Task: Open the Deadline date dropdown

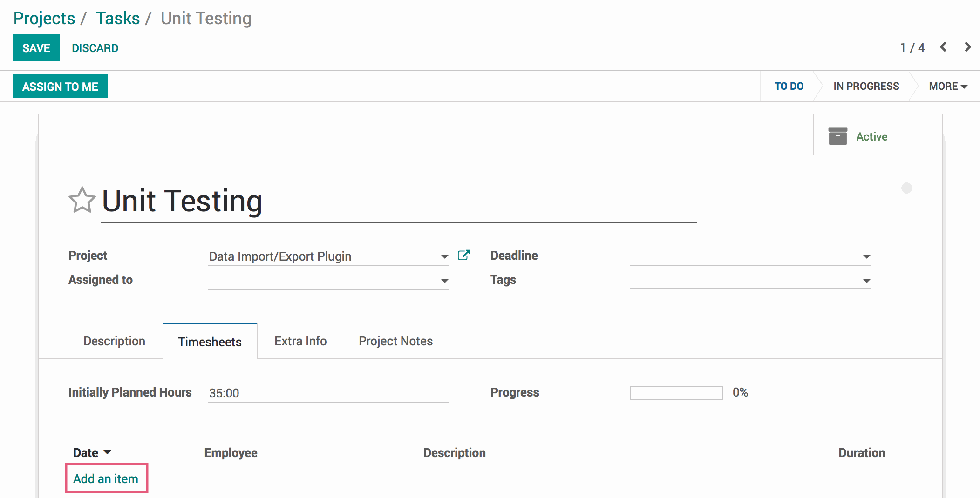Action: pyautogui.click(x=866, y=256)
